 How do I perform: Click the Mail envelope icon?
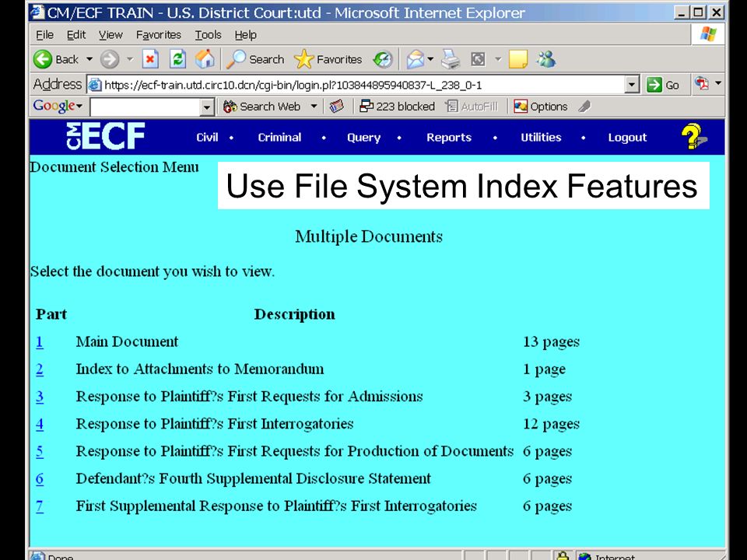[x=415, y=60]
